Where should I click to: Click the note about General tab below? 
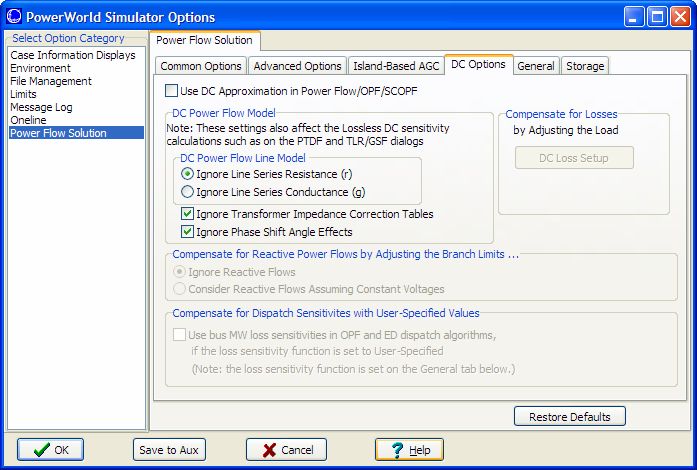click(353, 369)
